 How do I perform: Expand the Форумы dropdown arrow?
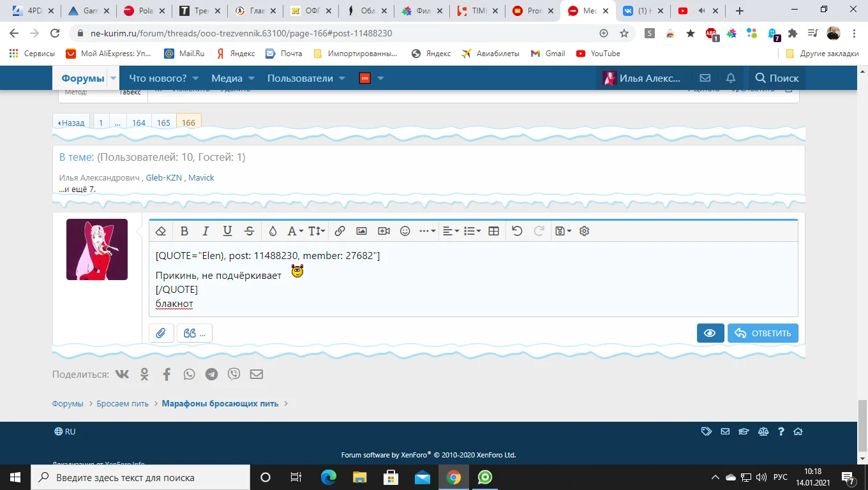114,78
